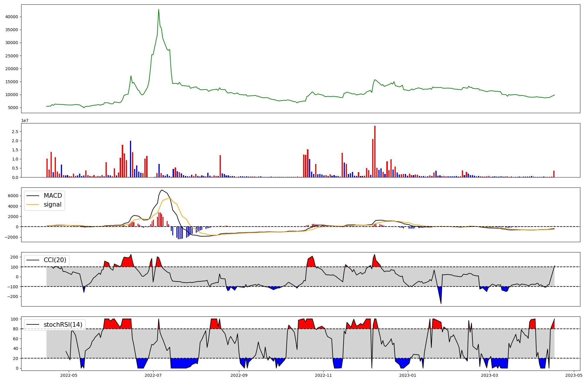This screenshot has height=382, width=588.
Task: Click the 20 stochRSI axis label
Action: (16, 358)
